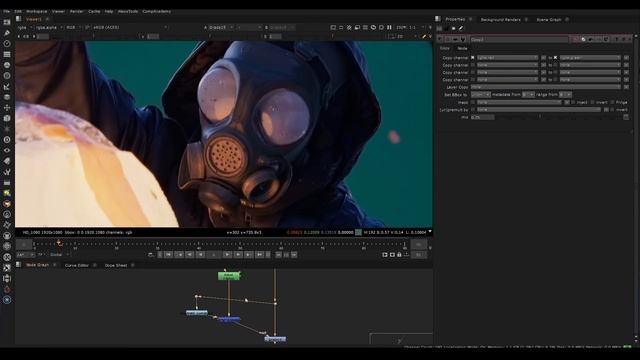Open the Time nodes toolbar menu
Viewport: 640px width, 360px height.
(7, 43)
